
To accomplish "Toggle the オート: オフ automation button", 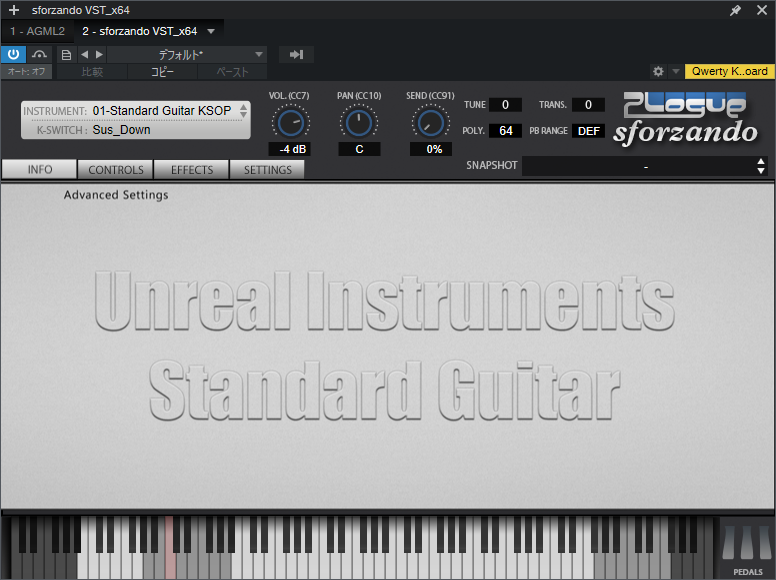I will point(26,72).
